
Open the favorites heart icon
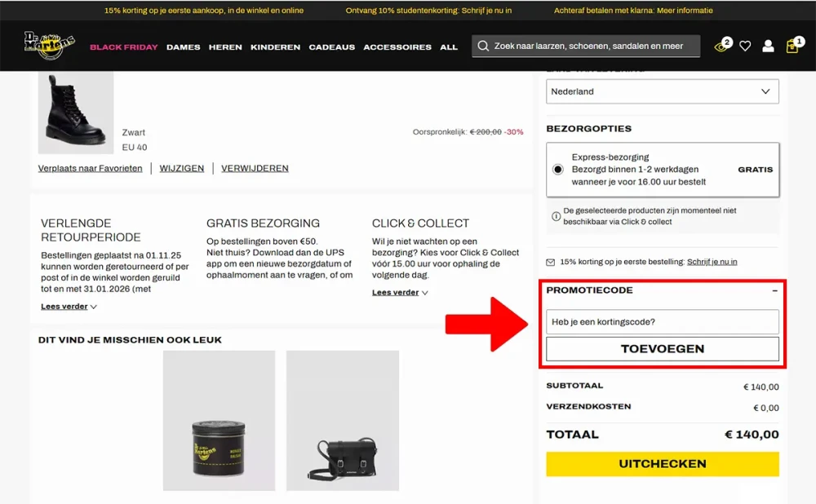[745, 46]
